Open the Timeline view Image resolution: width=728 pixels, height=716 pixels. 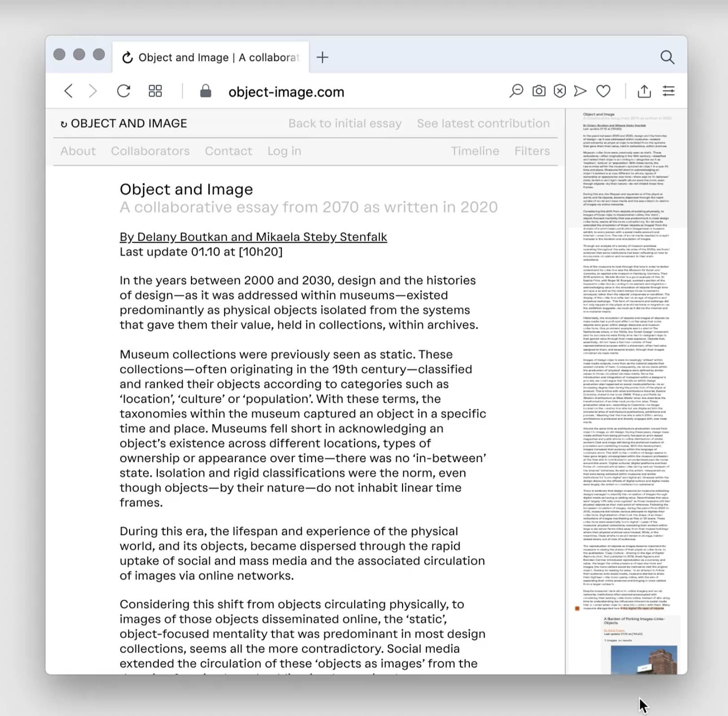(475, 151)
